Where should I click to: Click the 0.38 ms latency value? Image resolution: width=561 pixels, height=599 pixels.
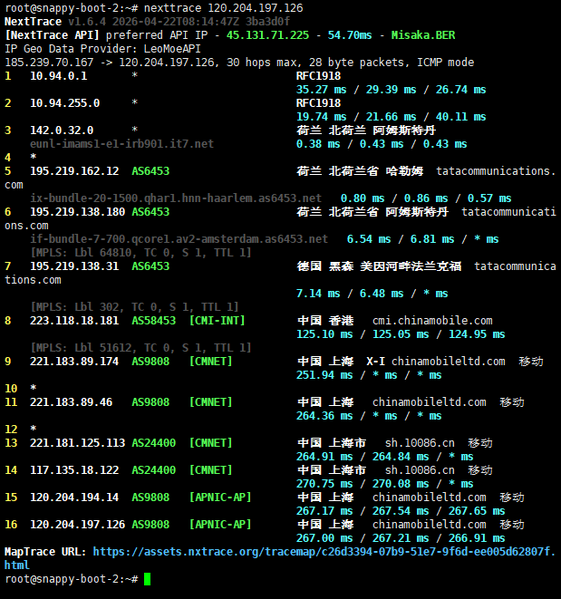coord(318,144)
